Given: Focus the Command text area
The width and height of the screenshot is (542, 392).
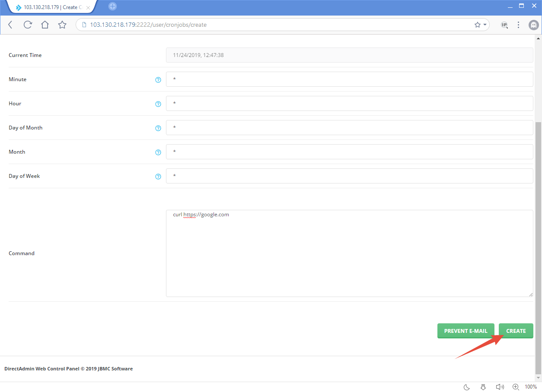Looking at the screenshot, I should pos(349,253).
